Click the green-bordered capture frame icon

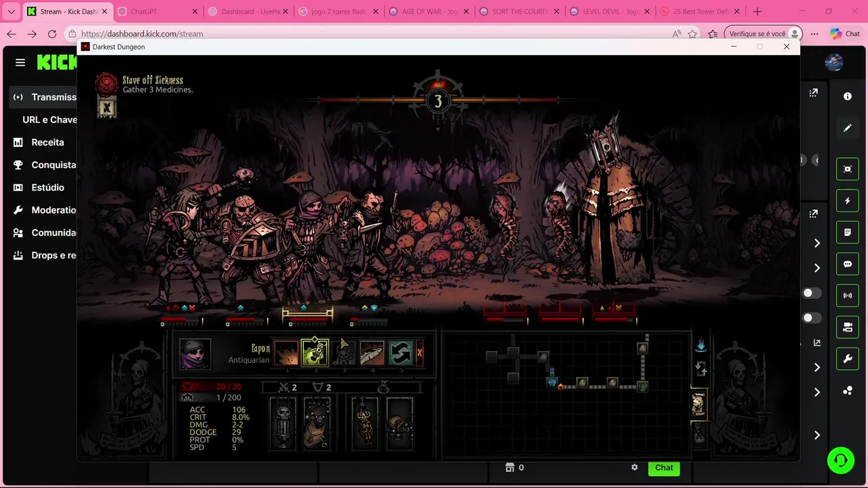point(848,169)
